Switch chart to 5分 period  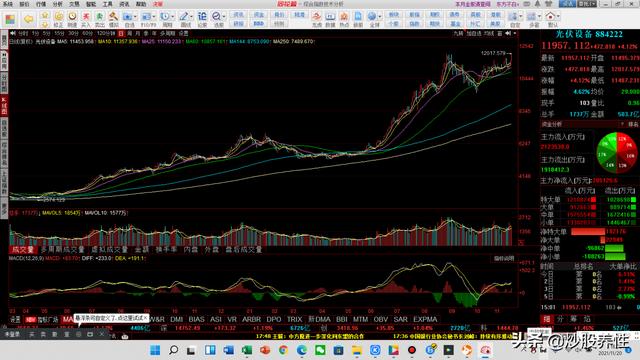coord(47,33)
